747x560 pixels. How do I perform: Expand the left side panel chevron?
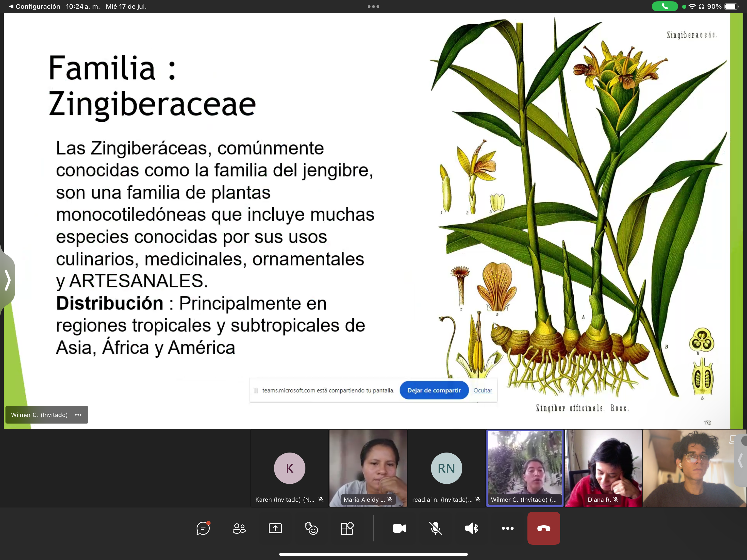pyautogui.click(x=7, y=280)
